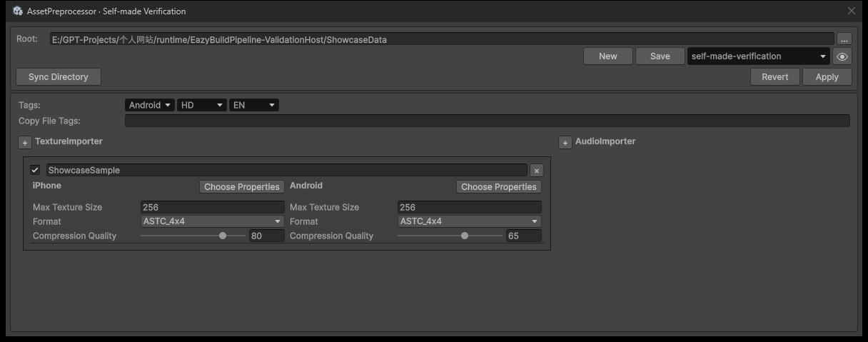Click the Apply button
The width and height of the screenshot is (868, 342).
pyautogui.click(x=827, y=76)
